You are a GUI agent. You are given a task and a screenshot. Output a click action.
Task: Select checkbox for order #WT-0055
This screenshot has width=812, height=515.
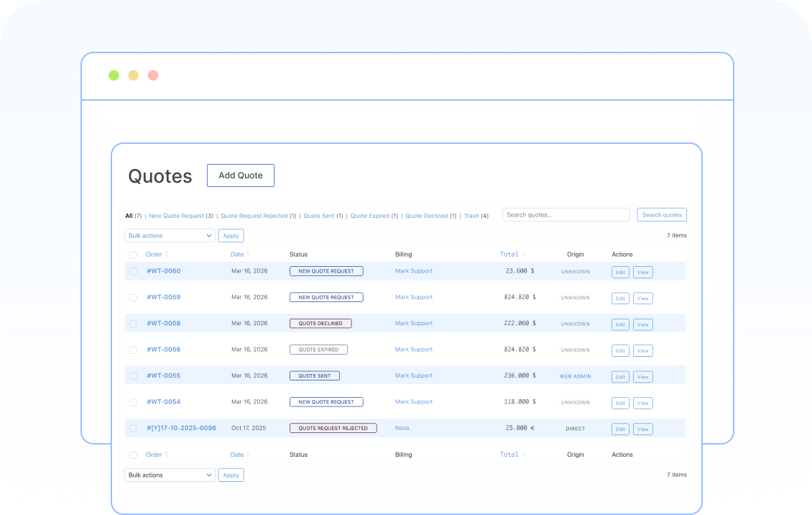point(133,376)
